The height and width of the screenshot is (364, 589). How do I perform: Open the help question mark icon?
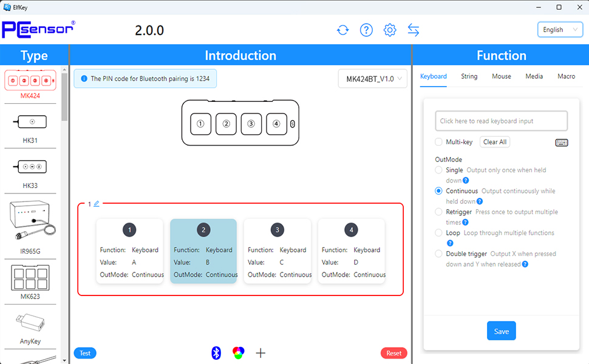pyautogui.click(x=366, y=30)
